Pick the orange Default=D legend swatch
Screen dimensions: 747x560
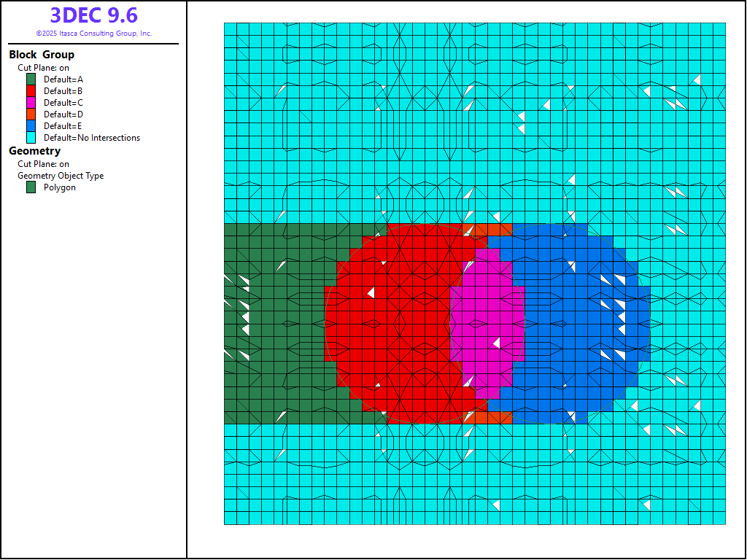[31, 114]
